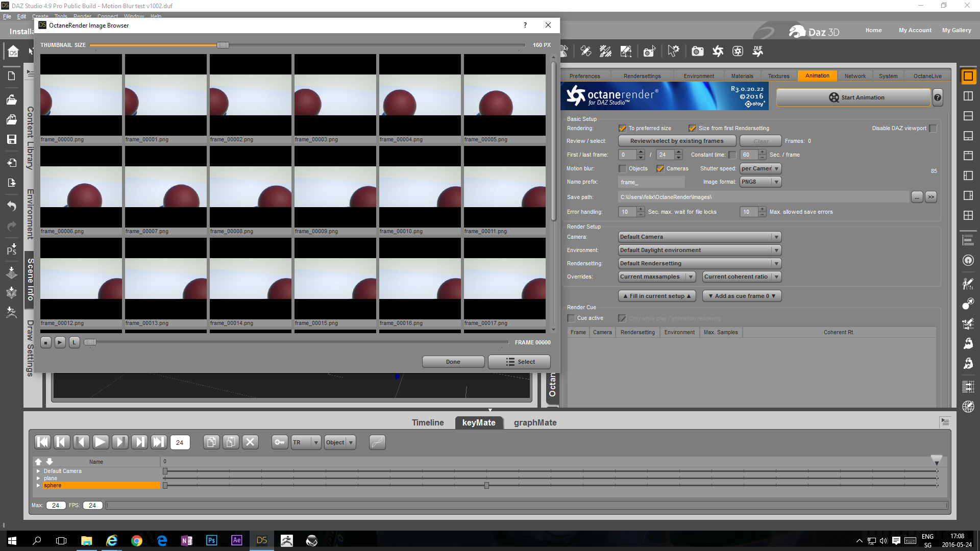Open the save path browse button
The height and width of the screenshot is (551, 980).
coord(917,197)
